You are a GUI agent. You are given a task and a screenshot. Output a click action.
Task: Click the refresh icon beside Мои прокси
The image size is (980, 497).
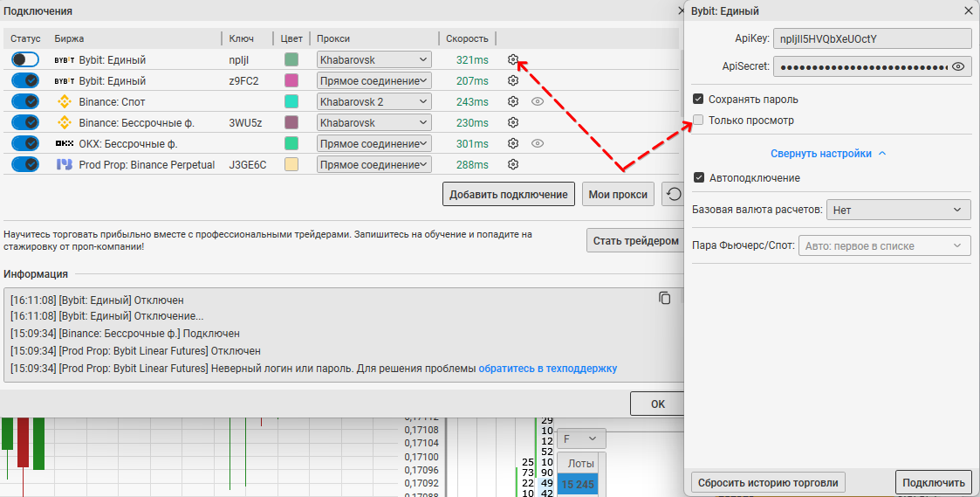(x=673, y=194)
